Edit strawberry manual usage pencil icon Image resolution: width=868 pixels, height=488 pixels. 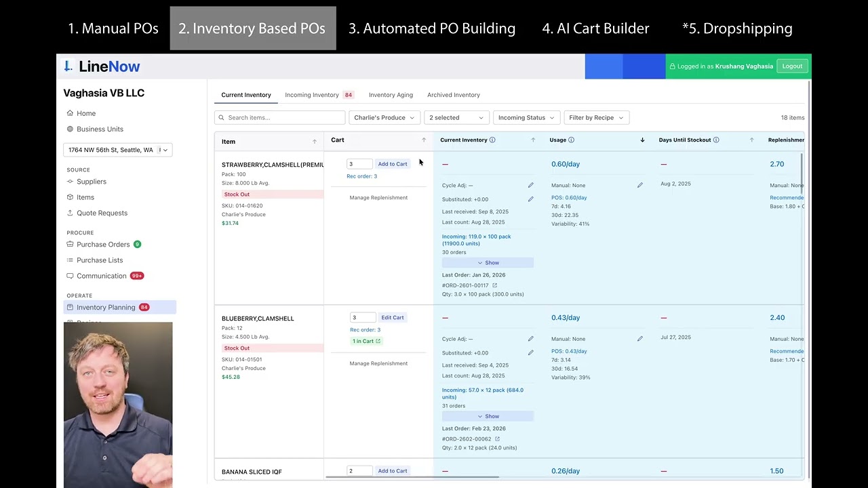(639, 185)
